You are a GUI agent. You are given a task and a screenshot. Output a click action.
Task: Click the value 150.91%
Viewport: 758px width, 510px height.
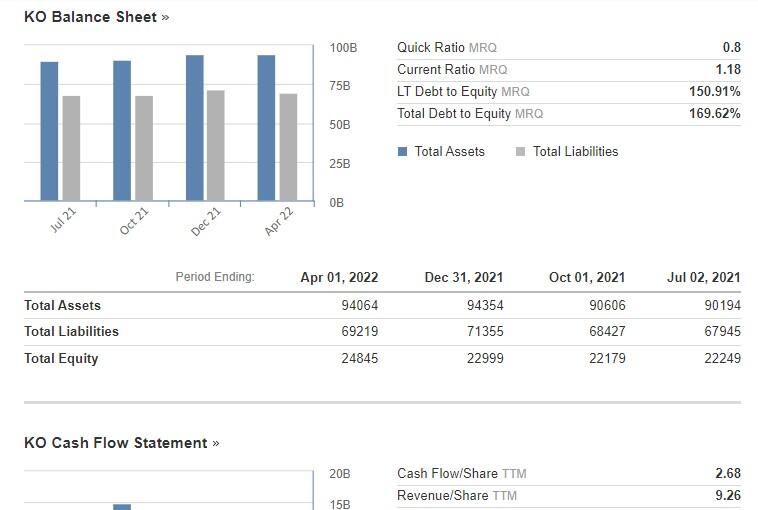point(714,91)
